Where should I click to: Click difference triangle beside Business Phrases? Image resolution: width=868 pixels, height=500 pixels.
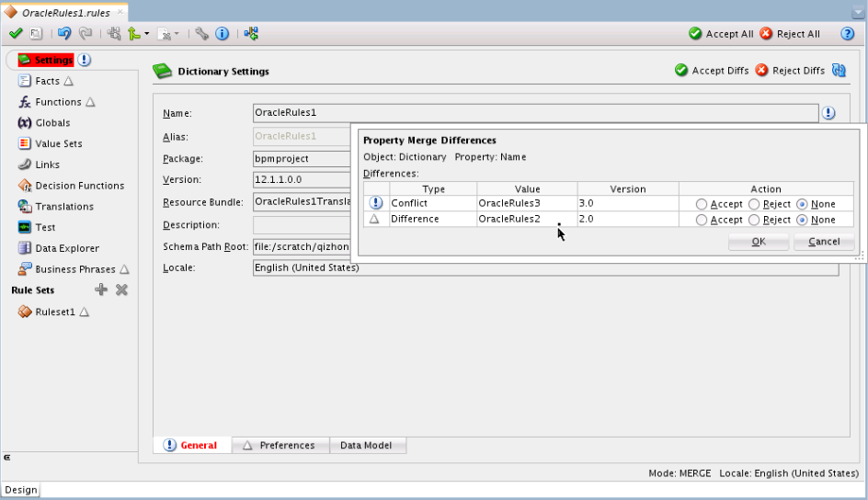click(124, 269)
